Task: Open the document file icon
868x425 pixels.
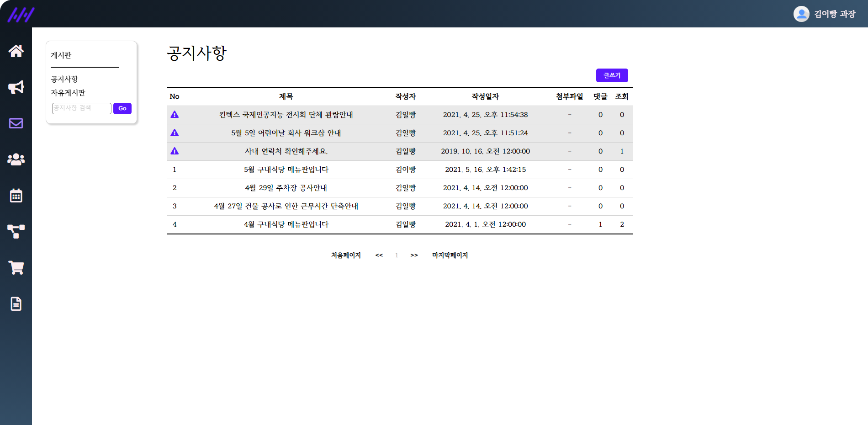Action: [16, 304]
